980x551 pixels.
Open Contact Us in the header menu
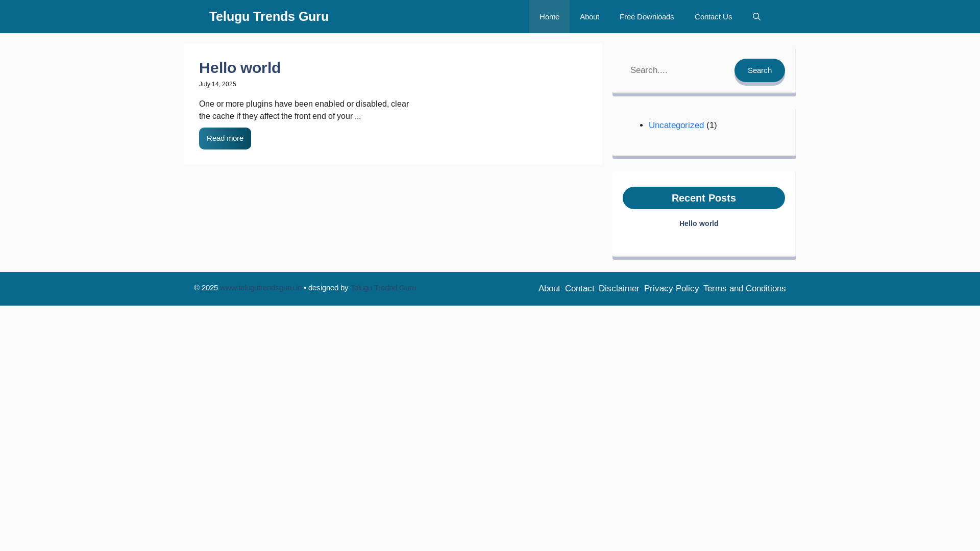point(713,16)
